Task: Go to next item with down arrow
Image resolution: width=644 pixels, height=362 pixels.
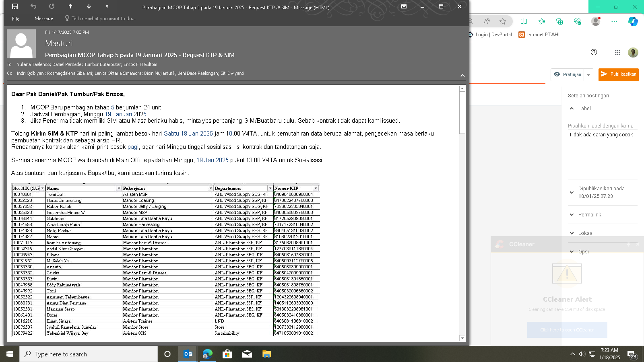Action: pyautogui.click(x=89, y=6)
